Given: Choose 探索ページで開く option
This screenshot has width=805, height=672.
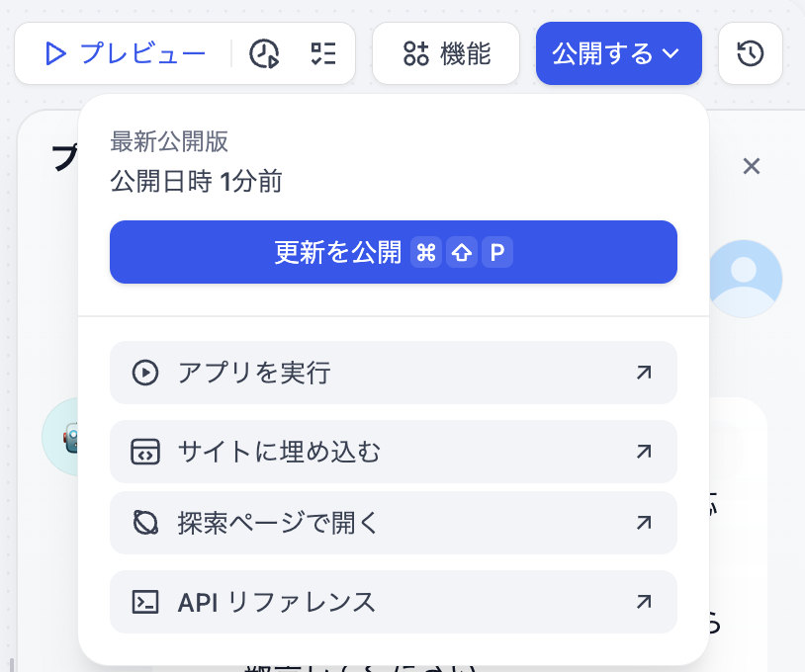Looking at the screenshot, I should (393, 523).
